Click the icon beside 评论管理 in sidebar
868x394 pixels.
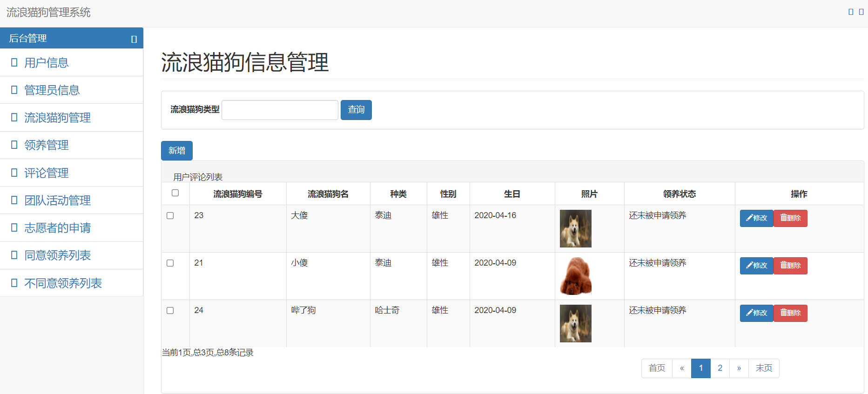pos(14,173)
